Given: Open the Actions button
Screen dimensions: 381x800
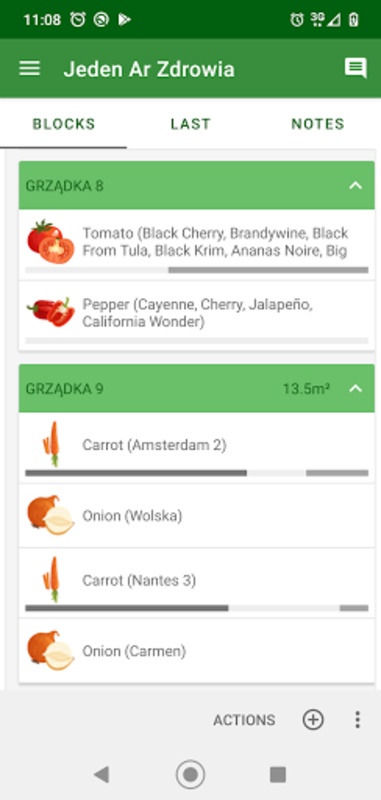Looking at the screenshot, I should [x=244, y=720].
